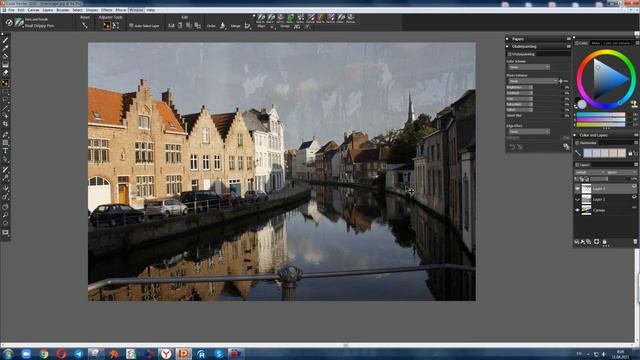Screen dimensions: 640x360
Task: Select the highlighted Layer Adjuster tool
Action: click(x=5, y=83)
